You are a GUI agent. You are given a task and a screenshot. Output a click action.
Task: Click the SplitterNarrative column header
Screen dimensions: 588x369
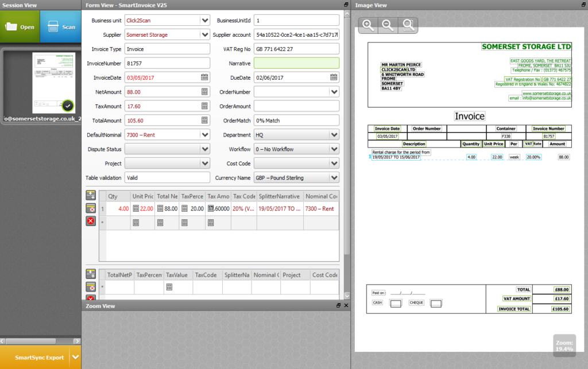(x=280, y=196)
